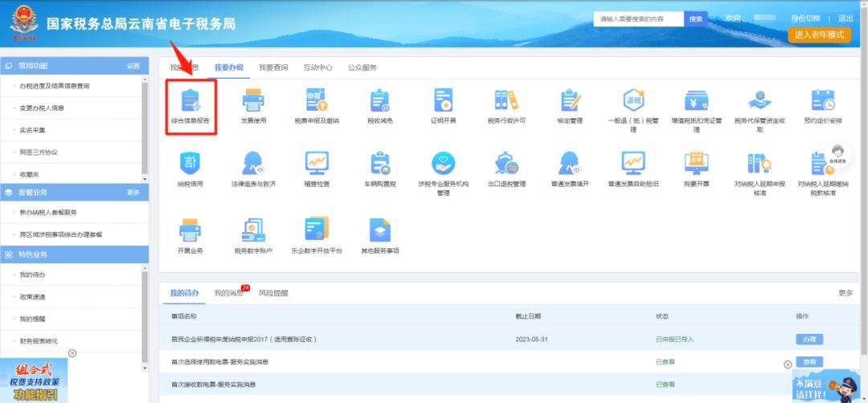
Task: Click the 进入老年模式 button
Action: (x=819, y=35)
